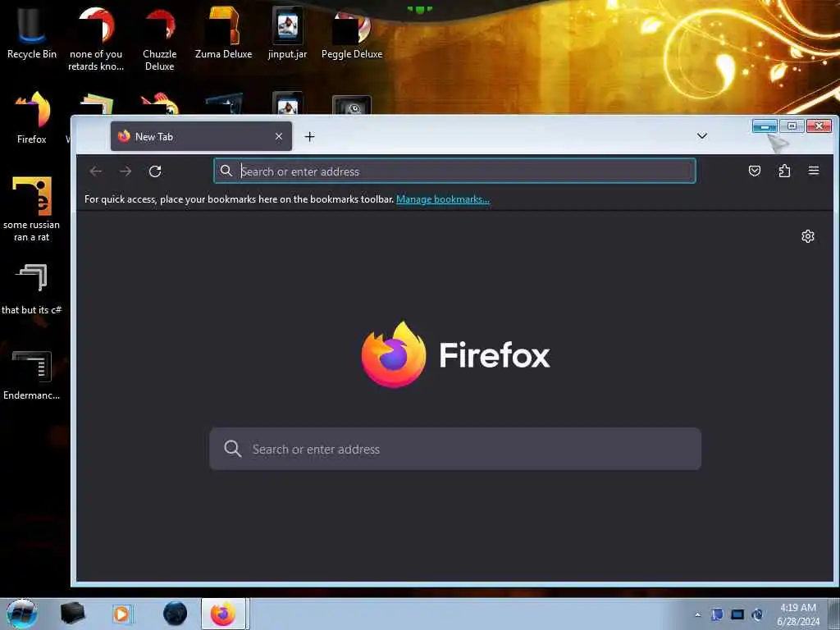This screenshot has width=840, height=630.
Task: Focus the center Search or enter address box
Action: click(x=455, y=449)
